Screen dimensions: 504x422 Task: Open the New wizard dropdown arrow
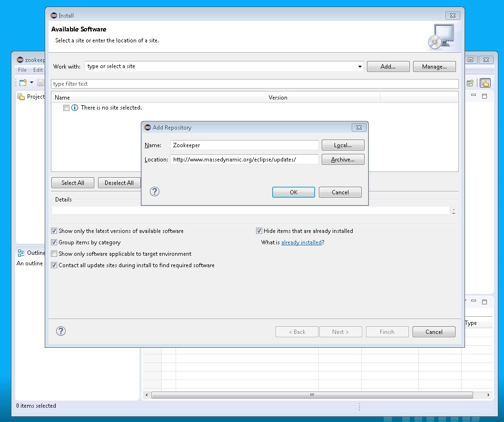(x=31, y=83)
